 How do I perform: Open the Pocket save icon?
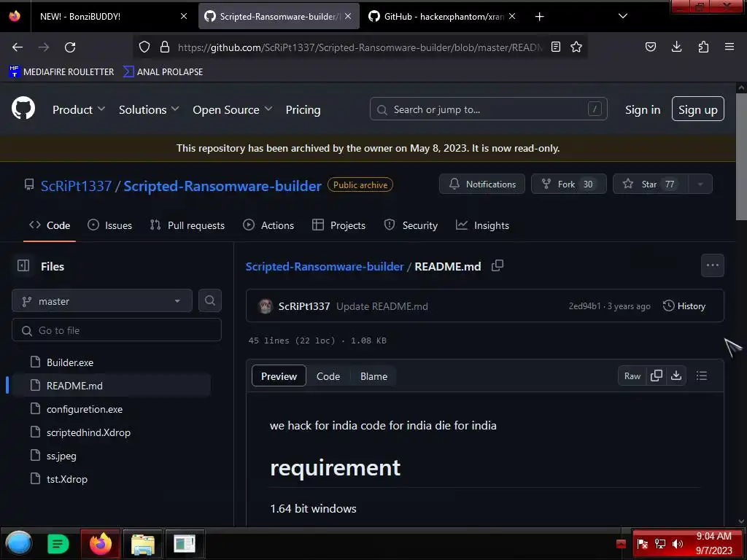point(651,47)
